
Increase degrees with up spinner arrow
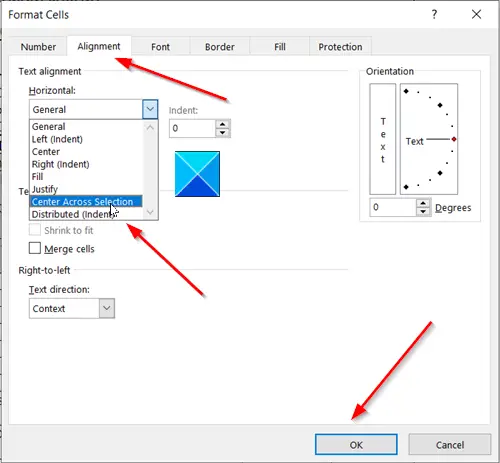(x=423, y=203)
